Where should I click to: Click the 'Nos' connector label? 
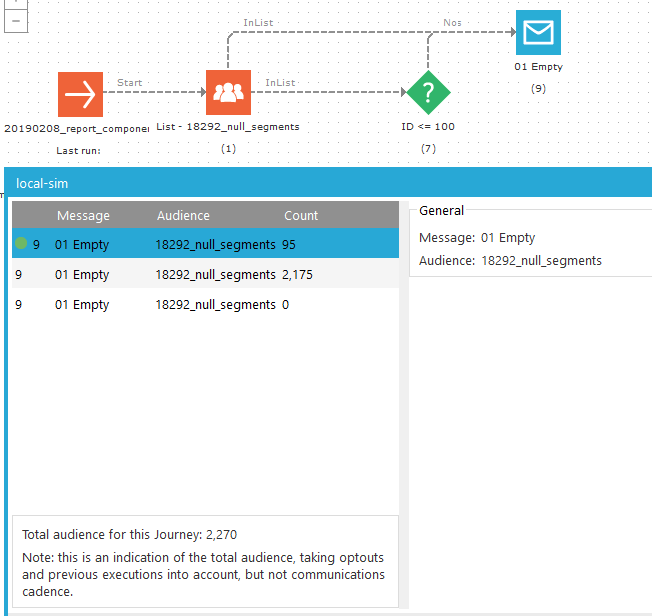pos(452,23)
